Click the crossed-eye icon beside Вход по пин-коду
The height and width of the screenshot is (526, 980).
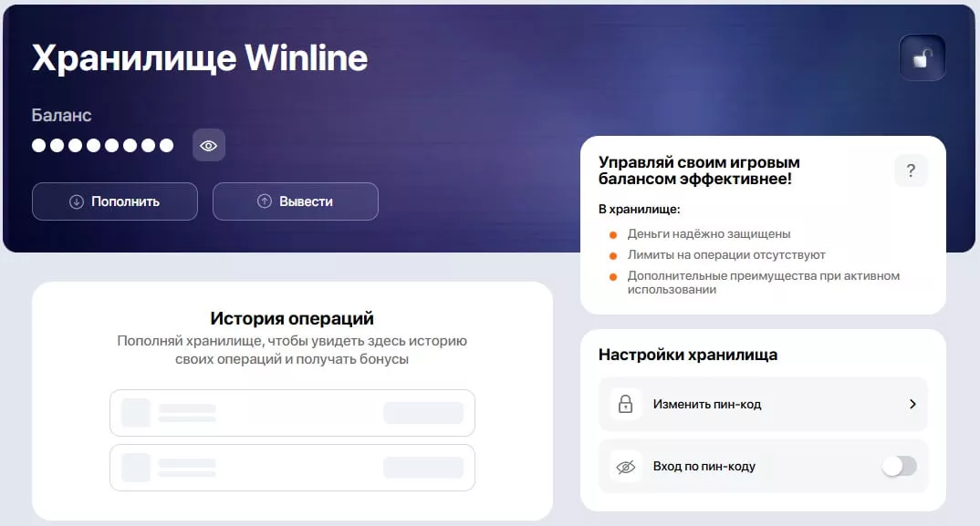pyautogui.click(x=626, y=465)
